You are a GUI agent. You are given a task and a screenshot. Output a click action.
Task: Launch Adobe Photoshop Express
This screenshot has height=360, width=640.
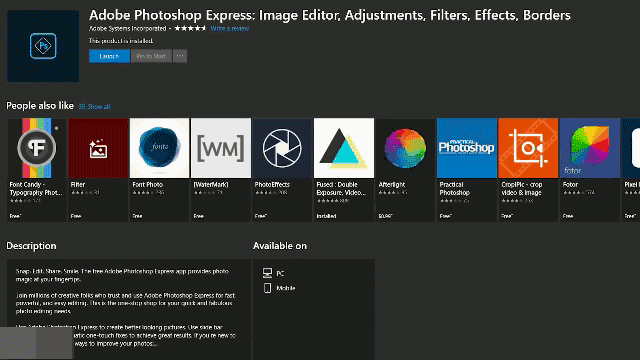109,56
